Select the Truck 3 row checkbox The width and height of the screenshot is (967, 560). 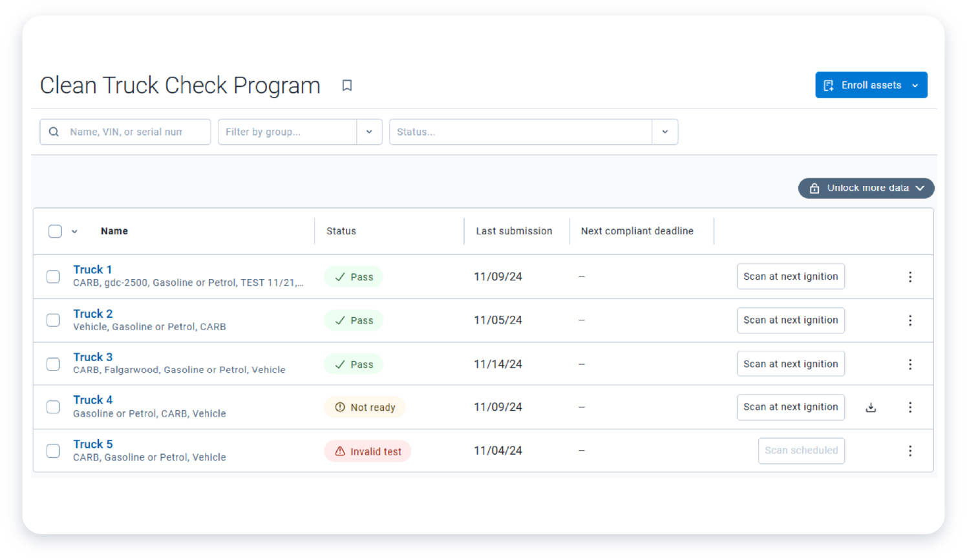coord(53,364)
